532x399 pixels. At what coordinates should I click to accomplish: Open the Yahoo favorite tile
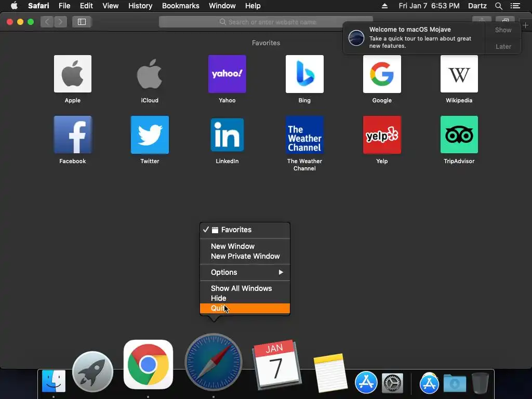[x=227, y=74]
